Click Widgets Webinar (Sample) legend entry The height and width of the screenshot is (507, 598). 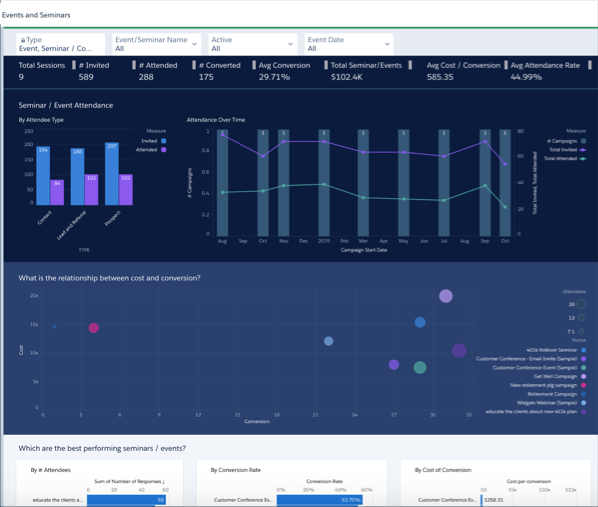point(551,402)
